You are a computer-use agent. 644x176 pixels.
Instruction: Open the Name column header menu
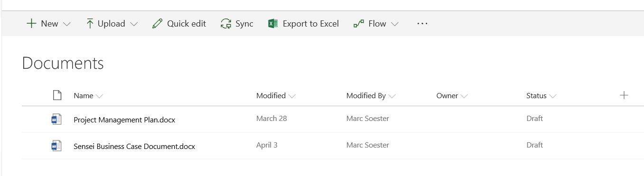tap(88, 96)
